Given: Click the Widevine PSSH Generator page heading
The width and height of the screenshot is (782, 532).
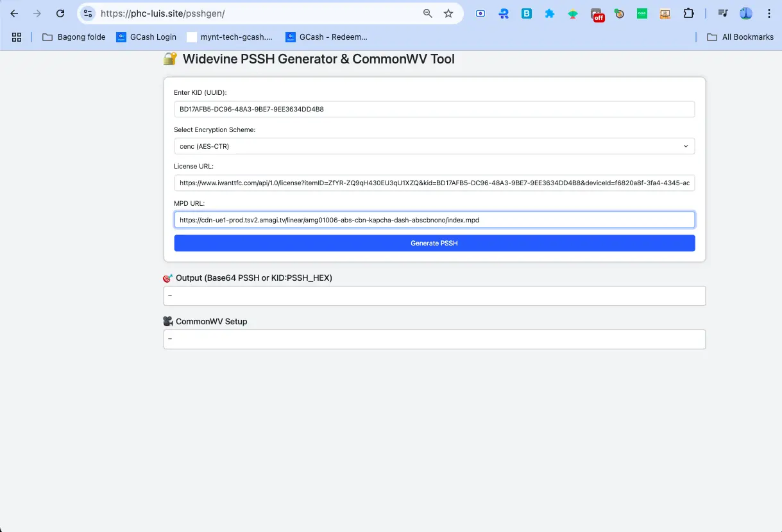Looking at the screenshot, I should pos(309,59).
